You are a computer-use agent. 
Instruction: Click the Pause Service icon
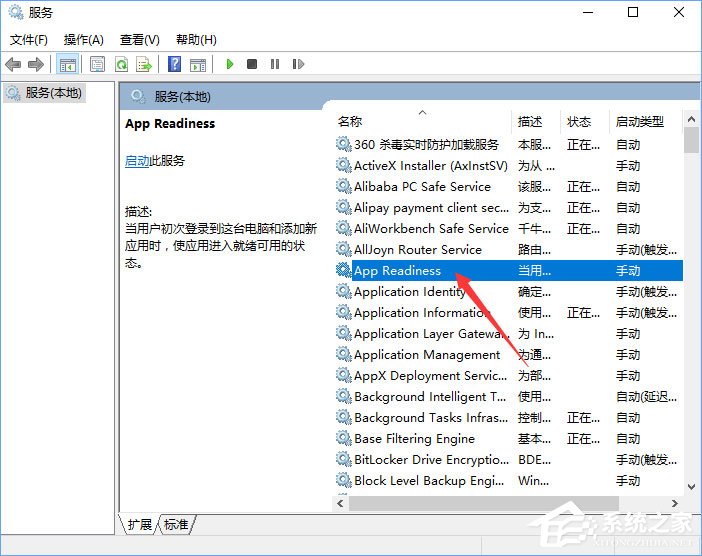point(275,64)
